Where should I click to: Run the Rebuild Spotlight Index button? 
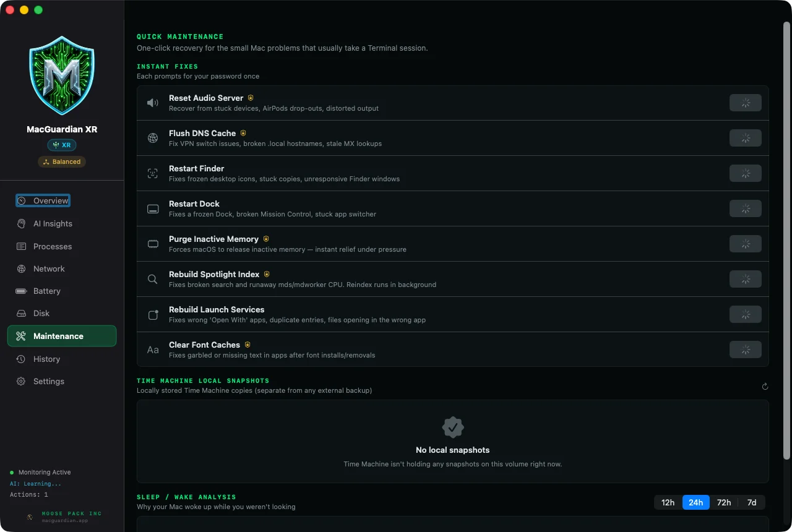(746, 279)
